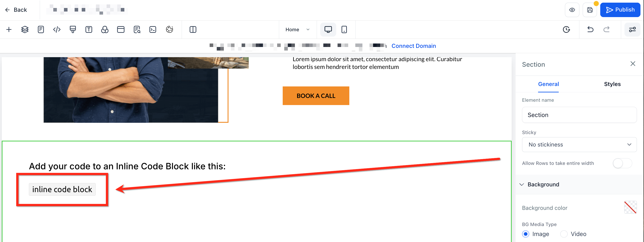
Task: Toggle Allow Rows to take entire width
Action: [x=622, y=163]
